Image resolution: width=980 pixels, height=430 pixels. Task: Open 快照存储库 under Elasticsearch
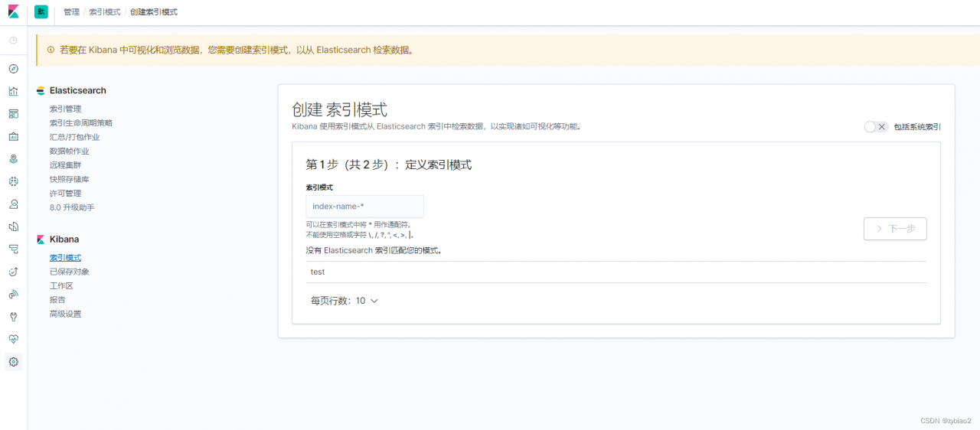pyautogui.click(x=70, y=179)
